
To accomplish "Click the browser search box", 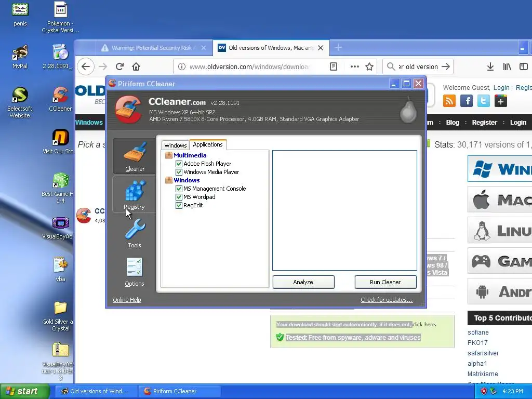I will (x=418, y=66).
